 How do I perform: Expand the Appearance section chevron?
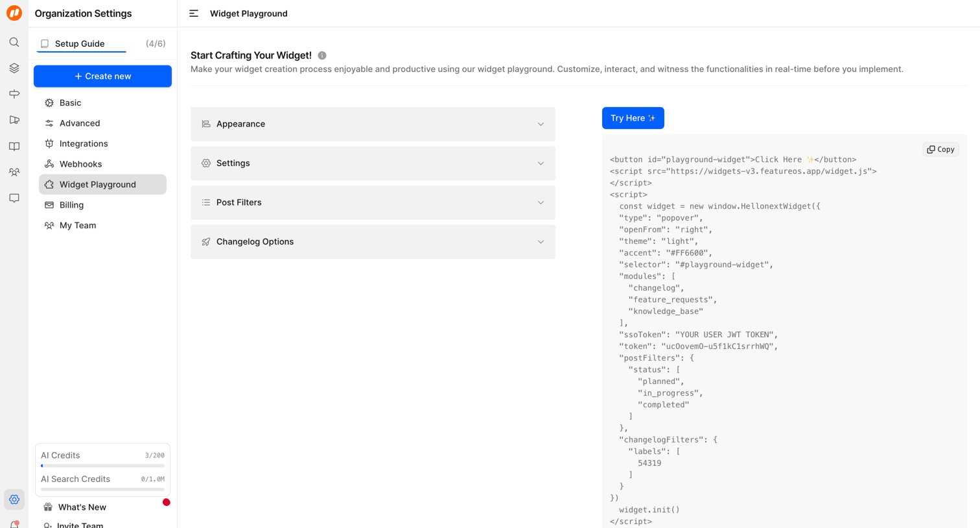point(541,124)
